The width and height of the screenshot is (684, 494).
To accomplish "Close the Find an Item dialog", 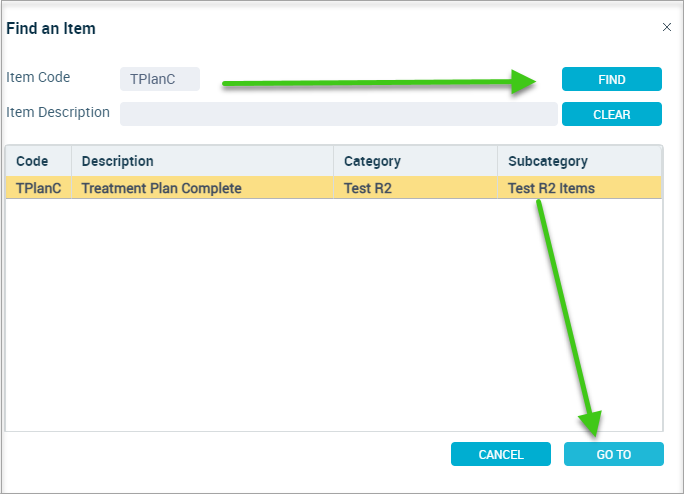I will [x=667, y=27].
